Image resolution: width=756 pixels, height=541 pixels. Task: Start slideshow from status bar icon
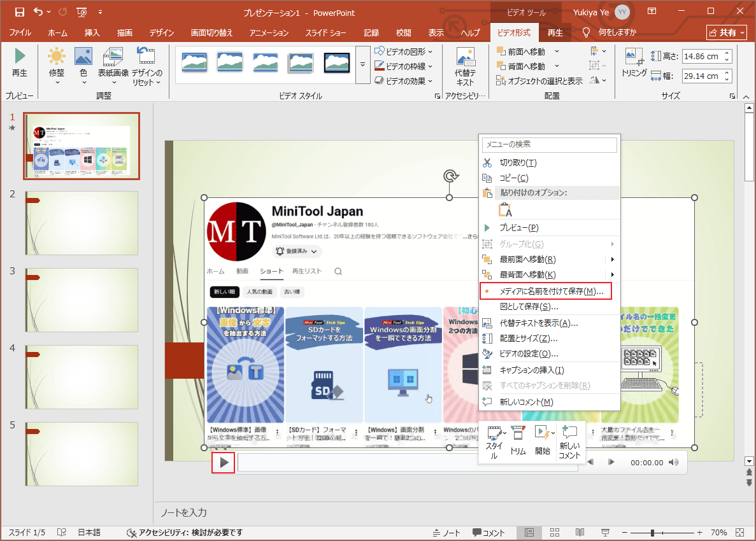605,532
